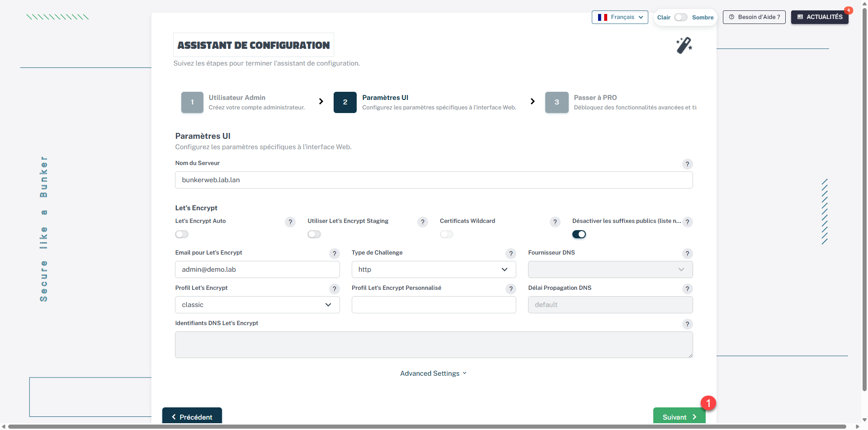The width and height of the screenshot is (868, 430).
Task: Go to step 3 Passer à PRO
Action: coord(557,102)
